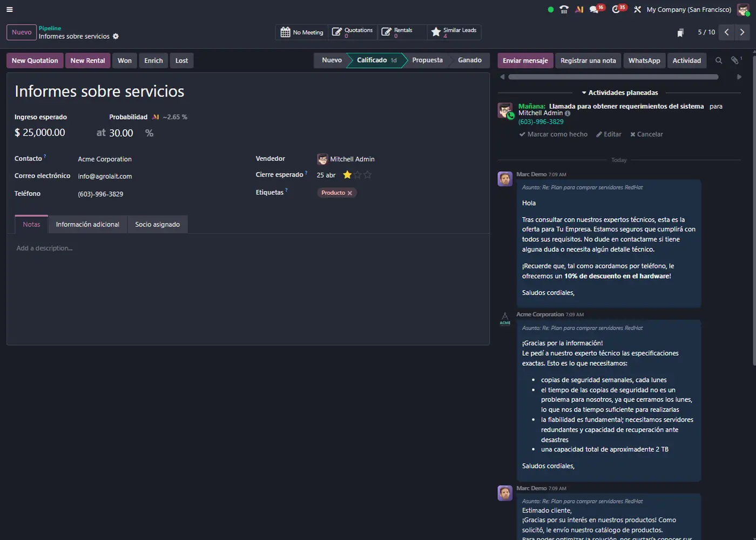The width and height of the screenshot is (756, 540).
Task: Click the attachments paperclip icon
Action: click(x=735, y=60)
